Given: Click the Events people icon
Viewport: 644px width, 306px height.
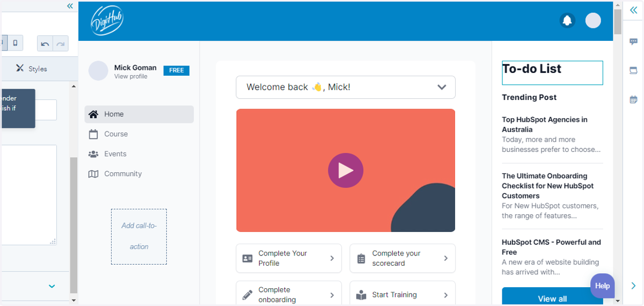Looking at the screenshot, I should [93, 154].
